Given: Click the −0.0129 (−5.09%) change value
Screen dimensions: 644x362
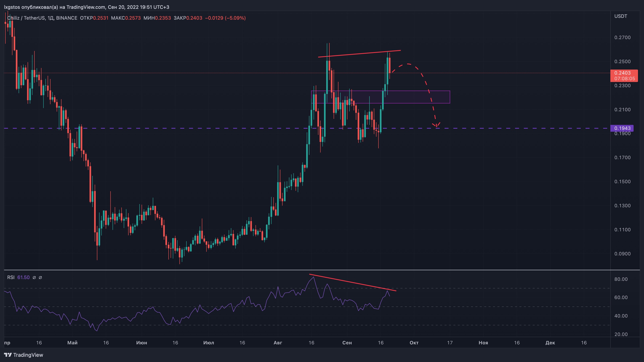Looking at the screenshot, I should click(225, 18).
